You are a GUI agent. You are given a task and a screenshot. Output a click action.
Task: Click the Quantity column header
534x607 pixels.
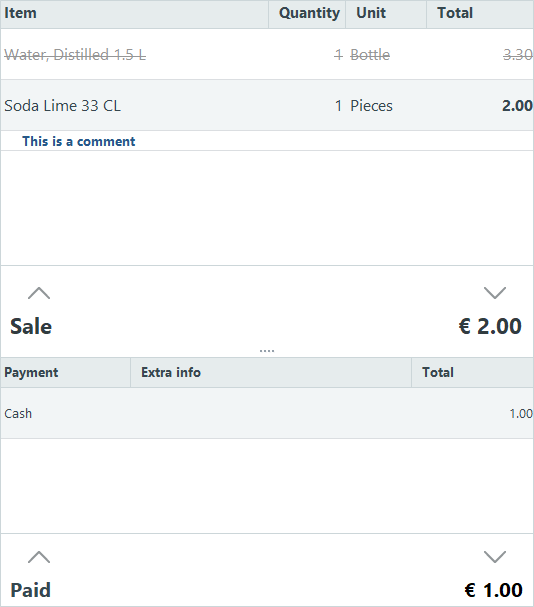pos(307,14)
